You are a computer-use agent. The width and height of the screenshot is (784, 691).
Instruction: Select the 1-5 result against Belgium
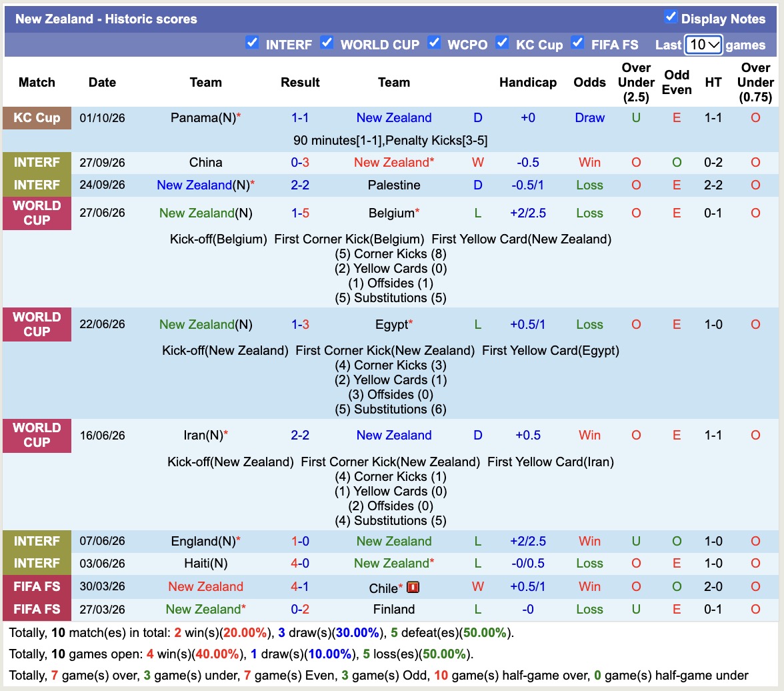tap(300, 213)
